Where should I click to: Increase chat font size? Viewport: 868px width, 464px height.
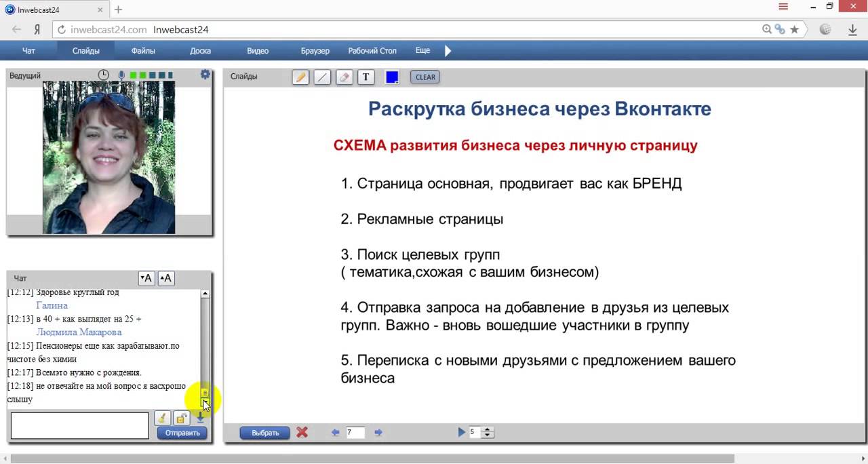166,278
